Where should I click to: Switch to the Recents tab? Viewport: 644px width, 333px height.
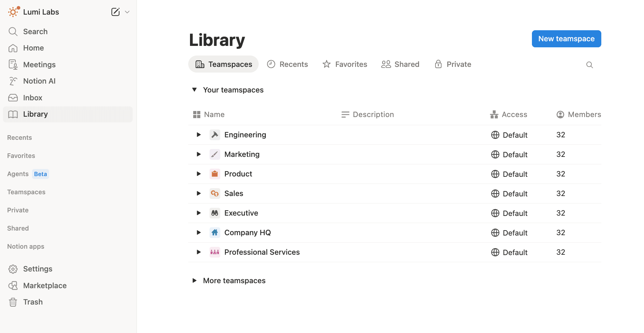point(287,64)
